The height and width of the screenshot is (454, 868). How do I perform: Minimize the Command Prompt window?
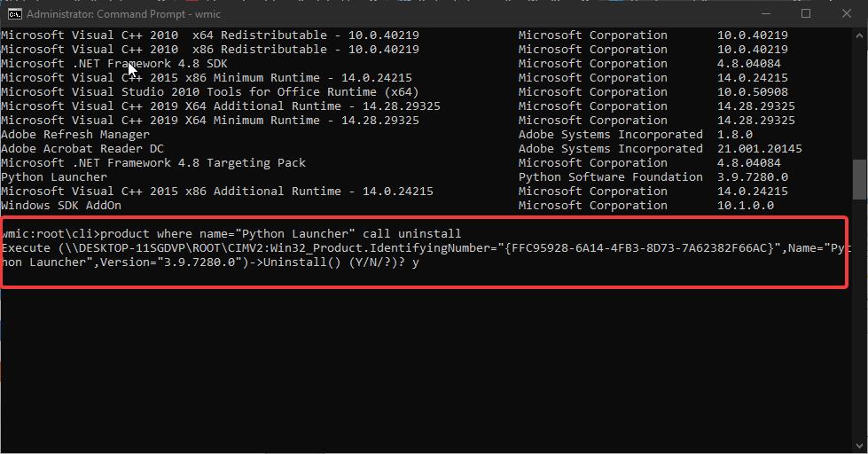(x=766, y=13)
